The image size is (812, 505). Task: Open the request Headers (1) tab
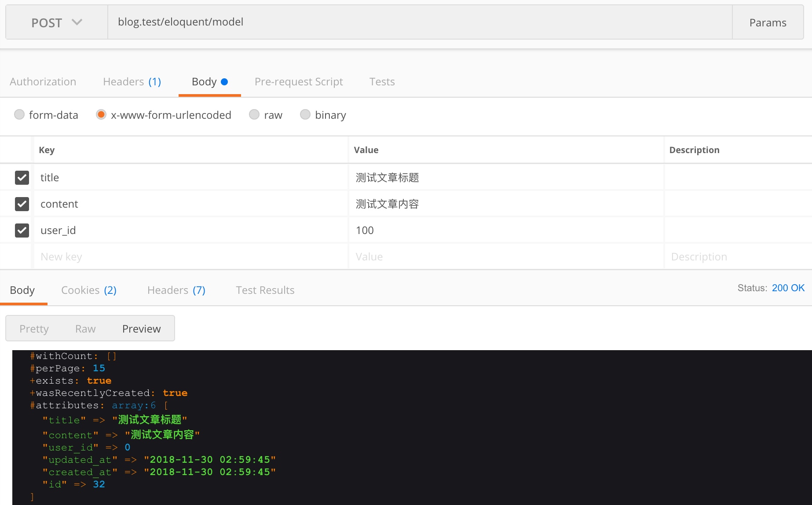point(132,82)
